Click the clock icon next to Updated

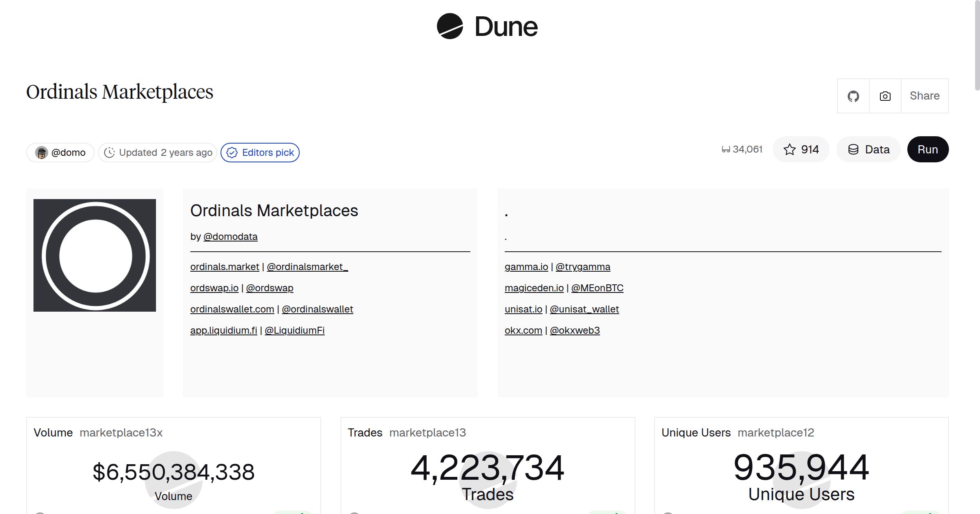point(111,152)
